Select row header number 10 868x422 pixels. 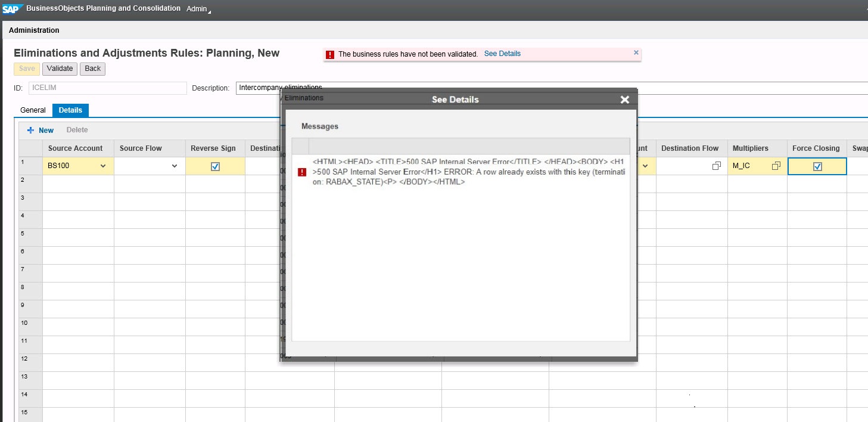[x=30, y=327]
